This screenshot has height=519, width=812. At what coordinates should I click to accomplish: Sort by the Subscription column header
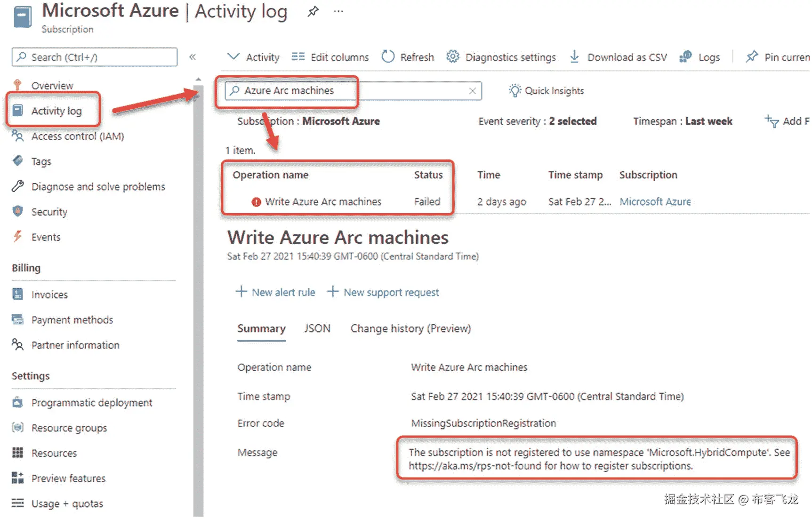[648, 175]
